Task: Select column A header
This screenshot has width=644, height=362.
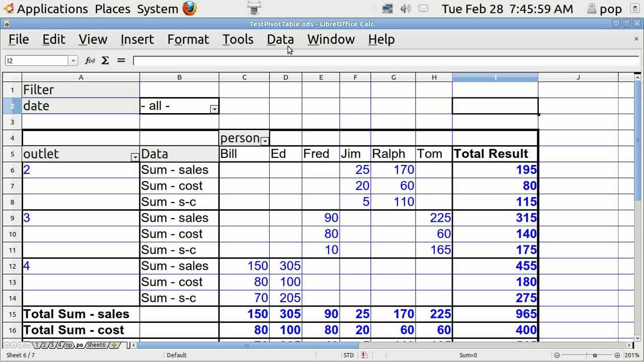Action: click(81, 77)
